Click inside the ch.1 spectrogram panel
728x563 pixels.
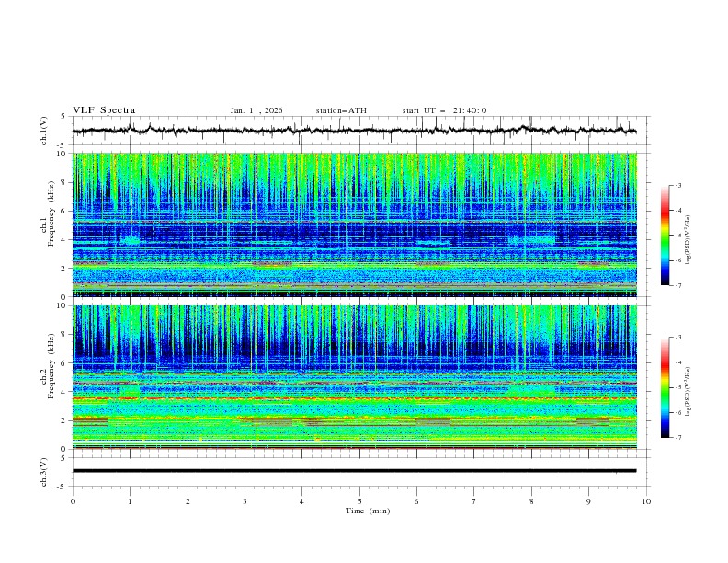point(355,224)
